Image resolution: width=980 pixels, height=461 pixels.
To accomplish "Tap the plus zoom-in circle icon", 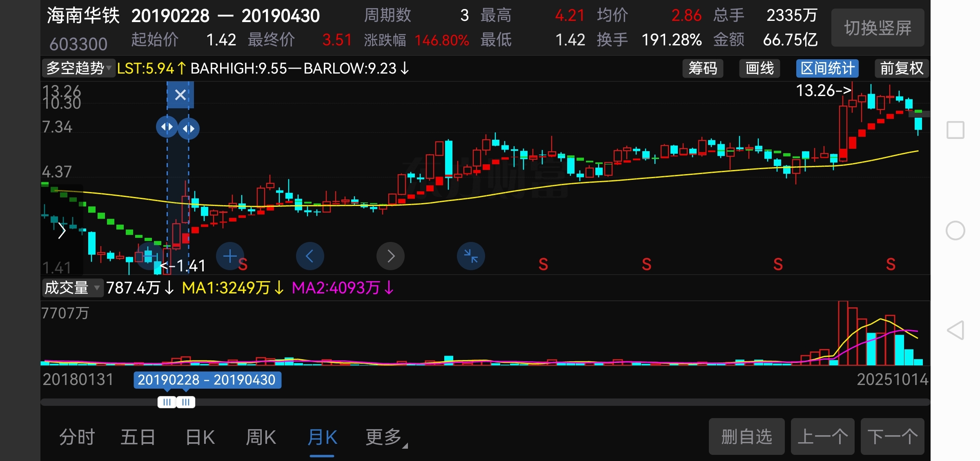I will click(x=230, y=256).
